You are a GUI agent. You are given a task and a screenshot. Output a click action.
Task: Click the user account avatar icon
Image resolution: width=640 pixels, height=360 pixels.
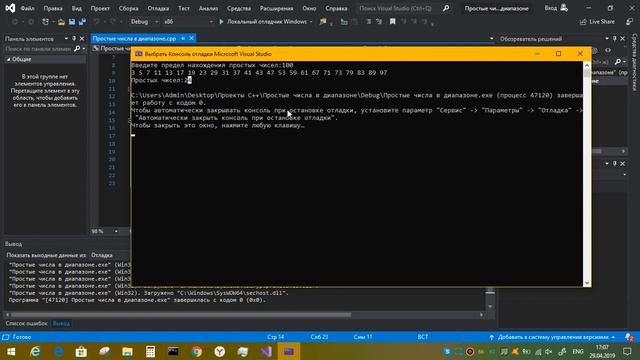tap(564, 8)
